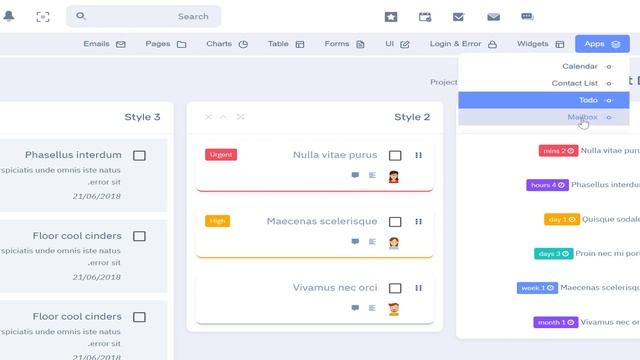This screenshot has height=360, width=640.
Task: Open the Pages menu
Action: (x=166, y=44)
